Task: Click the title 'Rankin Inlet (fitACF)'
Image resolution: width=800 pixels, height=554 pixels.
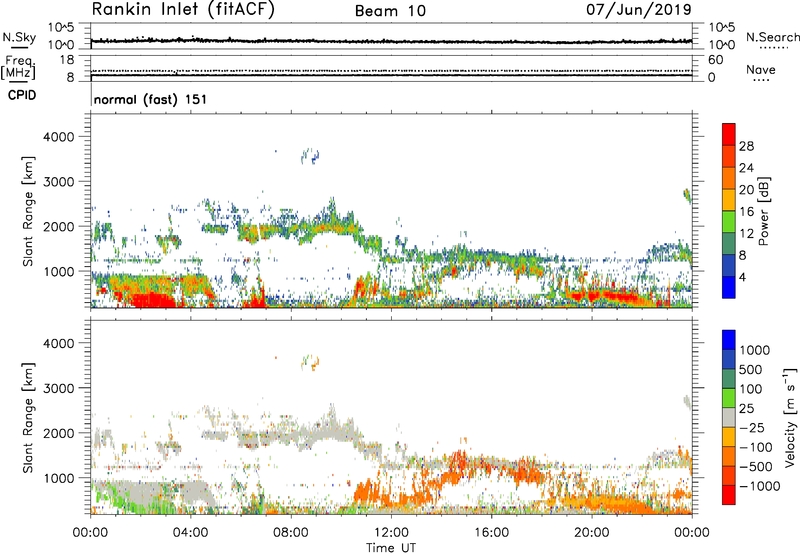Action: tap(183, 10)
